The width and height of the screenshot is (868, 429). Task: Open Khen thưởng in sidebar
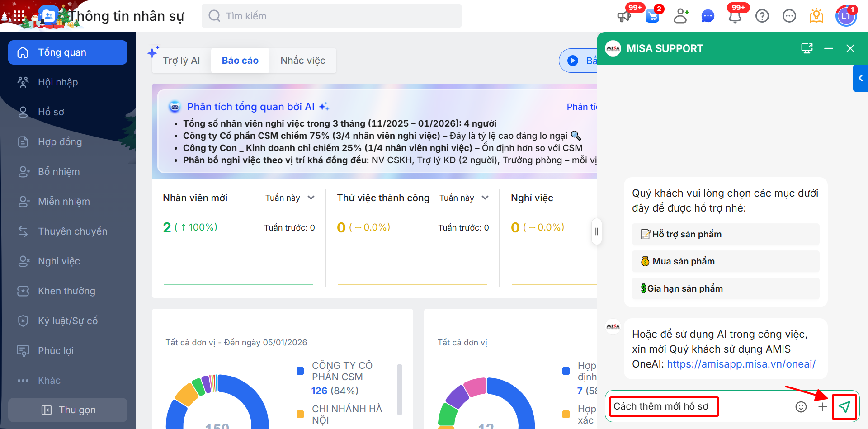tap(68, 291)
